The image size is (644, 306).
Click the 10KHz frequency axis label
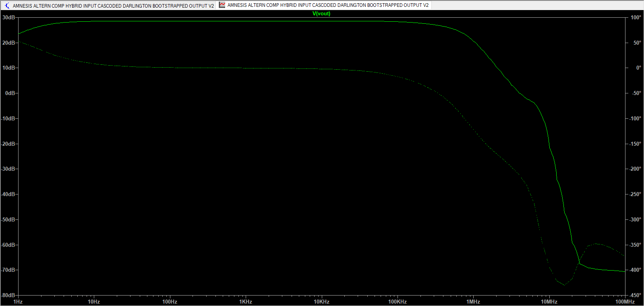pyautogui.click(x=321, y=302)
